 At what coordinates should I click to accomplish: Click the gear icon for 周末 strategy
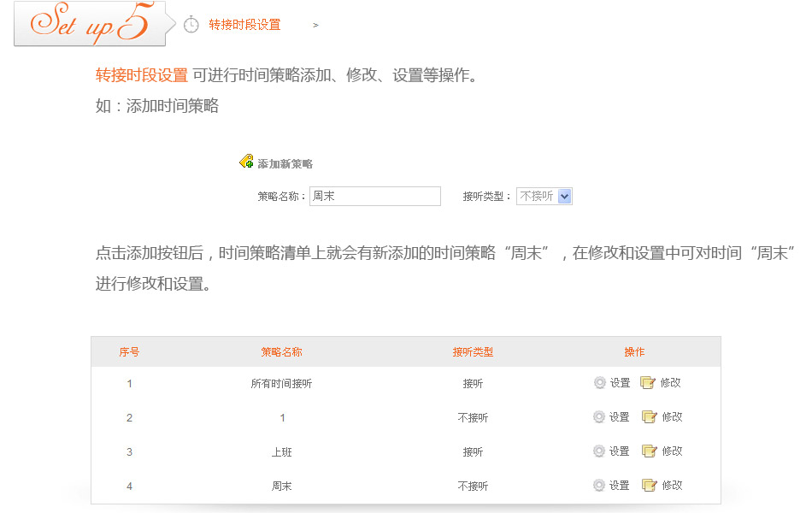[599, 486]
